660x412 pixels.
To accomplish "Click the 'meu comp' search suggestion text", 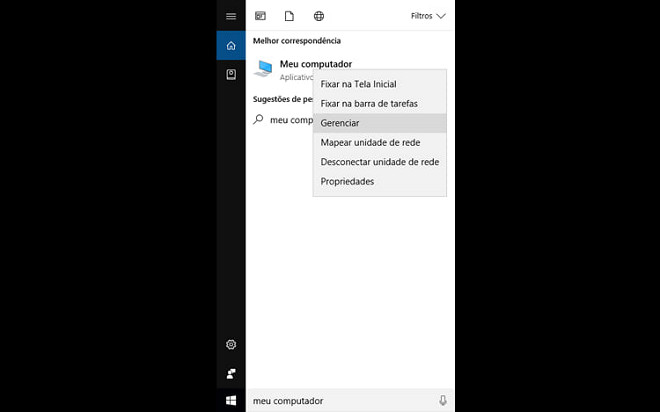I will (291, 120).
